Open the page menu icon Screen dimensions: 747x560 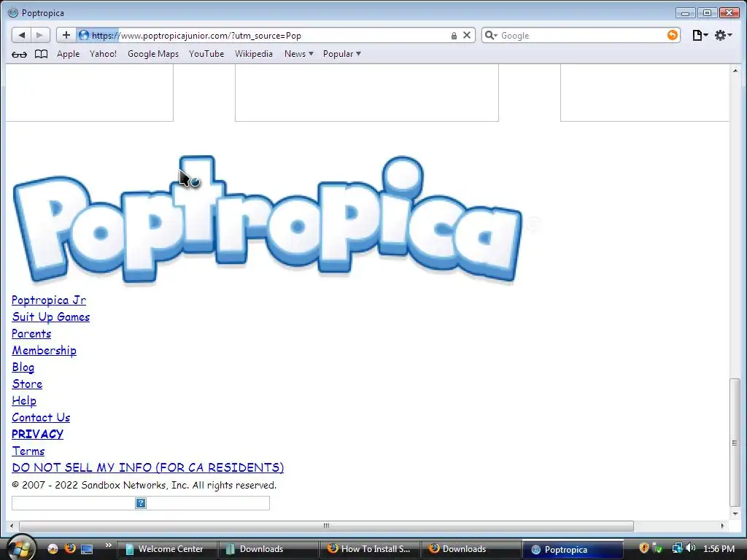[x=700, y=35]
